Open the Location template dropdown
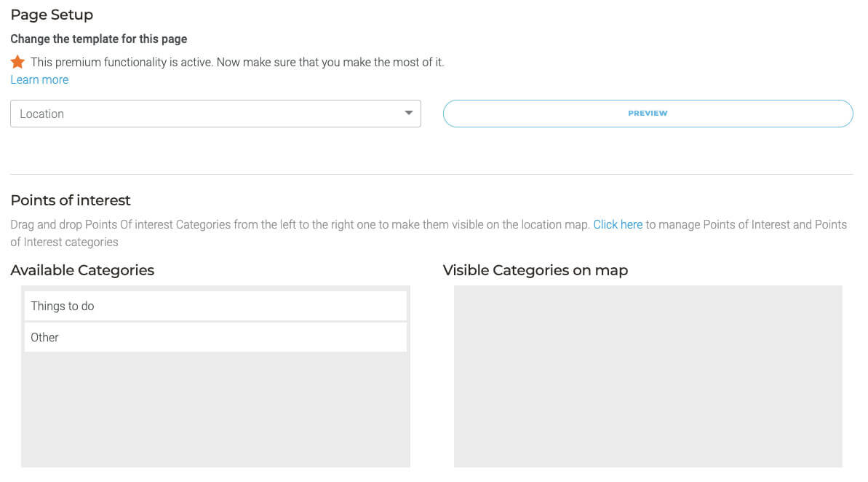 point(204,114)
